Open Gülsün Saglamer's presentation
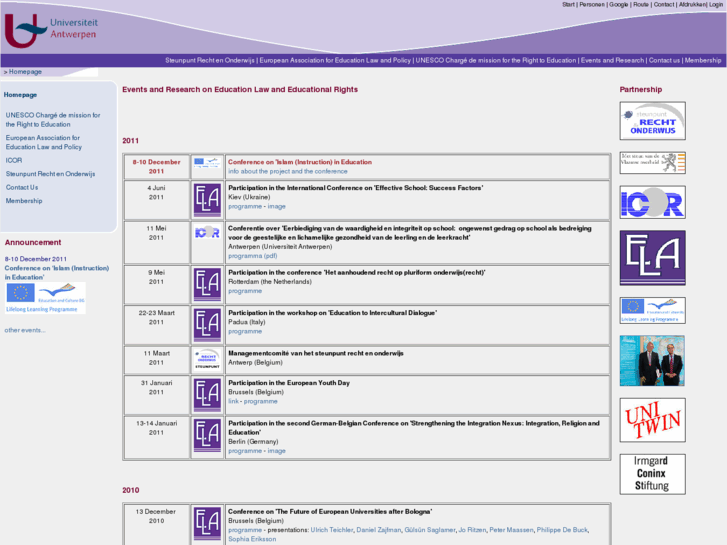Image resolution: width=727 pixels, height=545 pixels. click(x=430, y=530)
